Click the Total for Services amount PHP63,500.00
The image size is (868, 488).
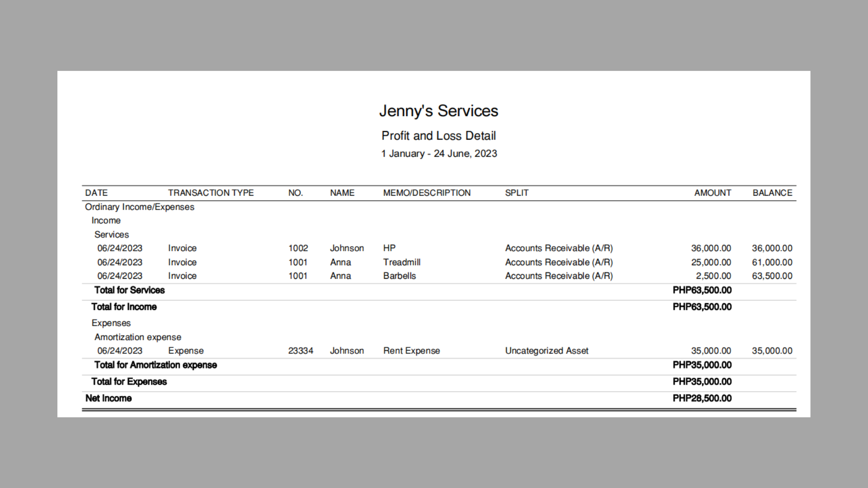pos(702,290)
